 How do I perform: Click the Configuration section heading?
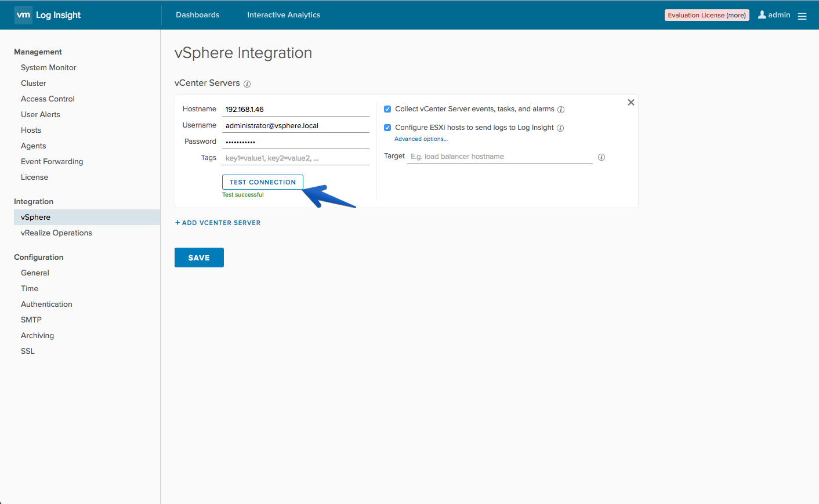click(x=39, y=258)
